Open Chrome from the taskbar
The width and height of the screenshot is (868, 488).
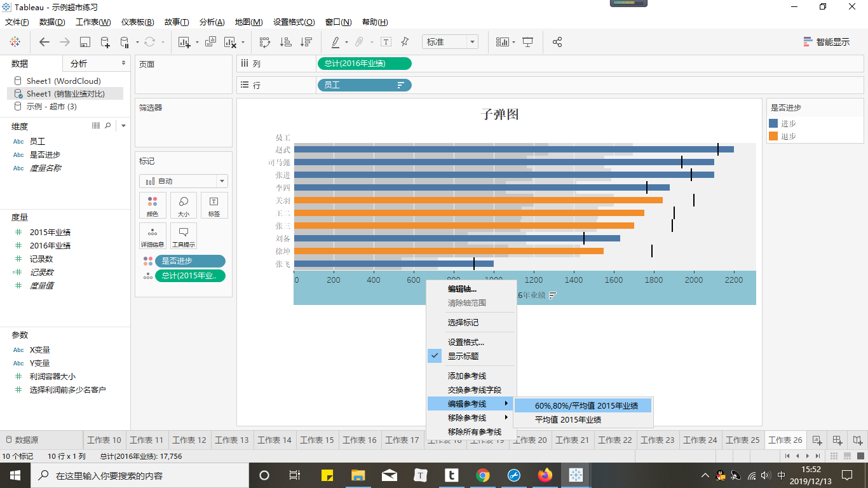point(483,475)
